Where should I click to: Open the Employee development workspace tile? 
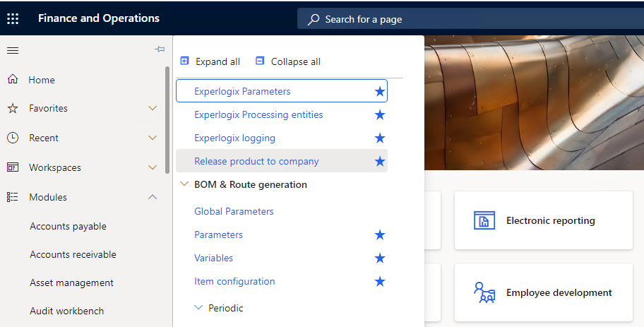point(544,292)
